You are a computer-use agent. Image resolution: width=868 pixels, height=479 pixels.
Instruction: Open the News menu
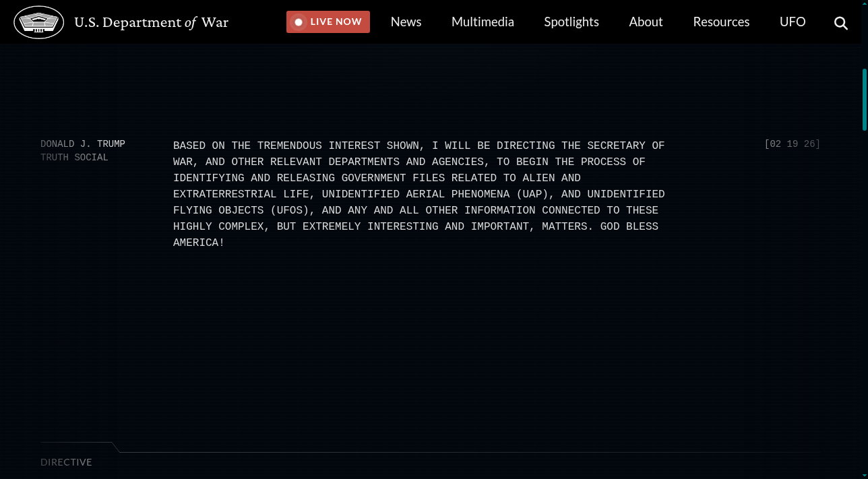(406, 22)
